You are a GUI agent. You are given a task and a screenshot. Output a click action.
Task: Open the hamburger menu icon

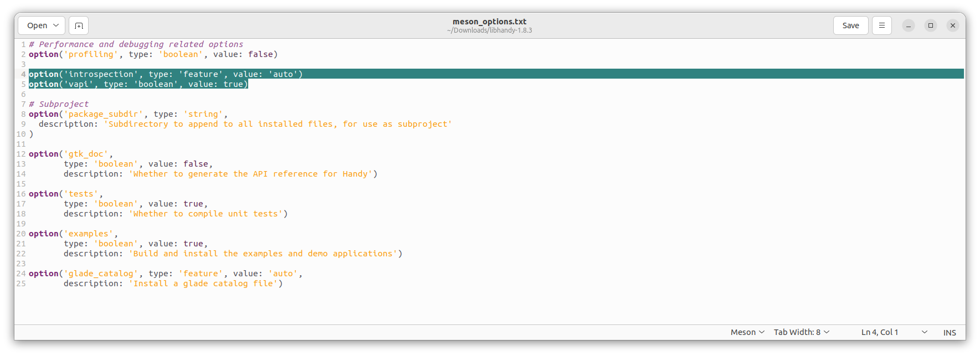click(882, 25)
